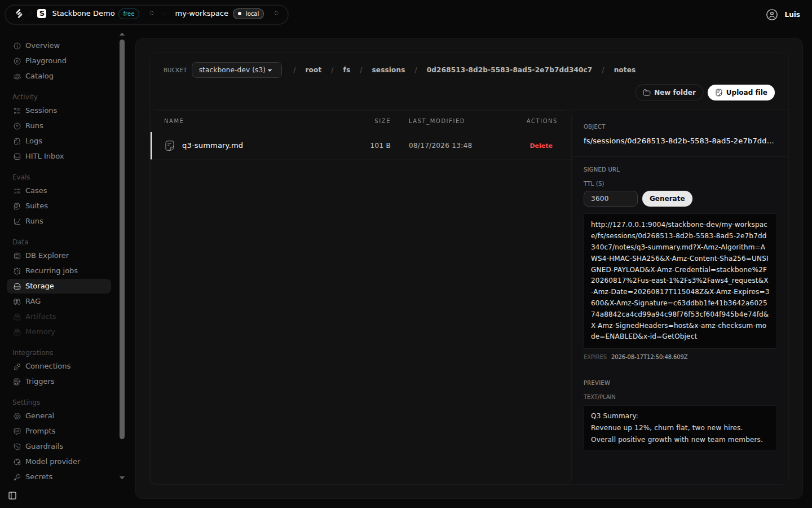Viewport: 812px width, 508px height.
Task: Click the 101 B file size cell
Action: (380, 146)
